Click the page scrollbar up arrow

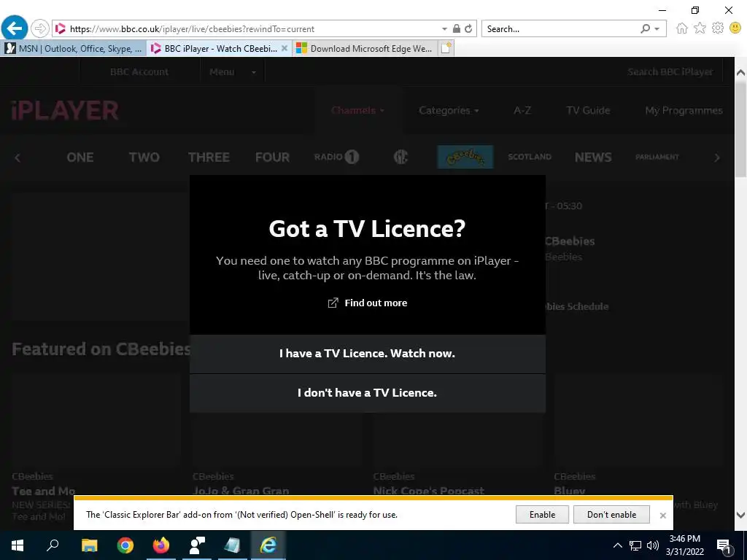pos(740,73)
